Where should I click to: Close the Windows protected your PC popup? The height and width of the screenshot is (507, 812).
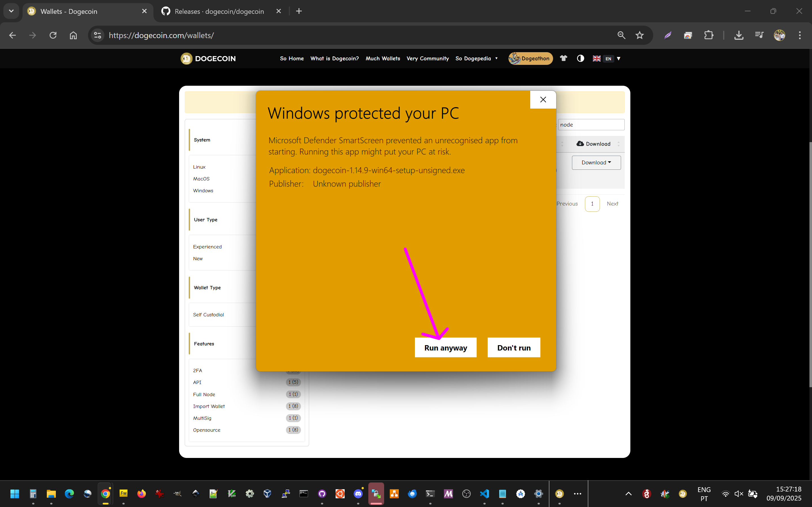[543, 100]
